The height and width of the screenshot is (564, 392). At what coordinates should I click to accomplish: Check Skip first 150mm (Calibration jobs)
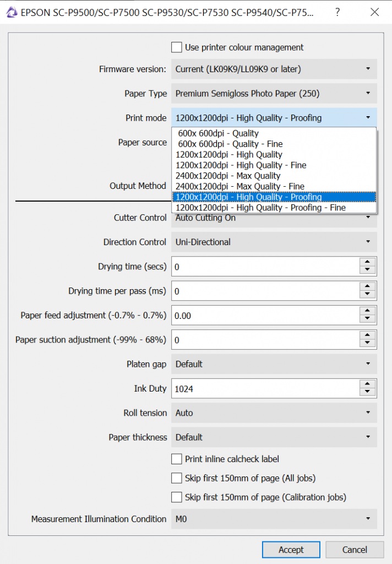click(x=177, y=497)
